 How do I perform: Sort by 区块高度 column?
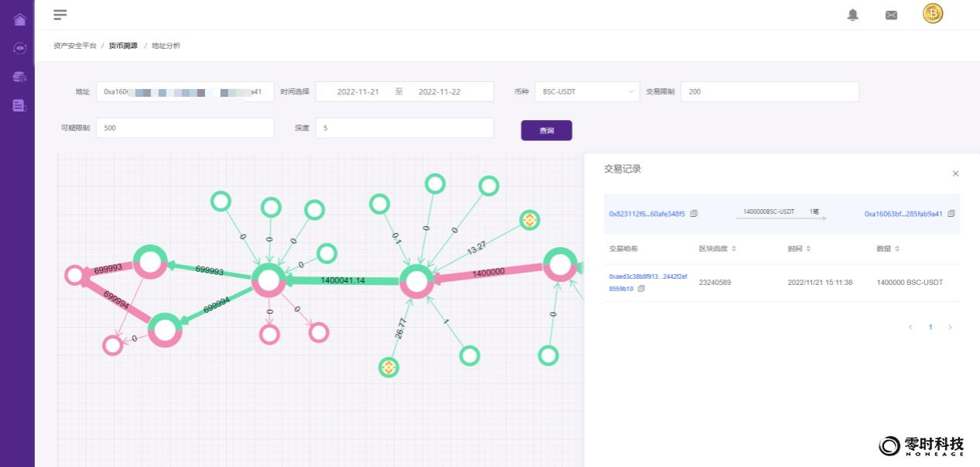[x=734, y=249]
